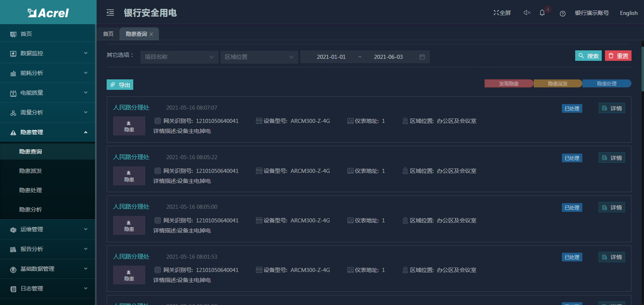Image resolution: width=644 pixels, height=305 pixels.
Task: Open 隐患处理 in the sidebar
Action: tap(47, 190)
